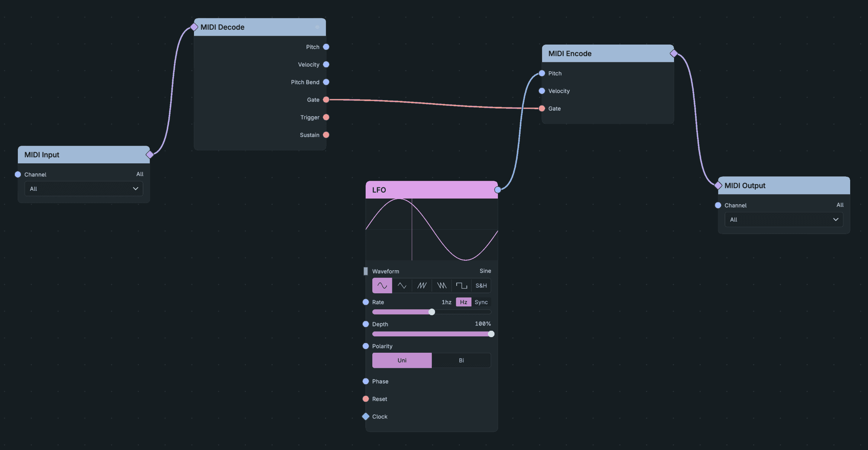Set LFO rate mode to Hz
The image size is (868, 450).
(x=463, y=302)
